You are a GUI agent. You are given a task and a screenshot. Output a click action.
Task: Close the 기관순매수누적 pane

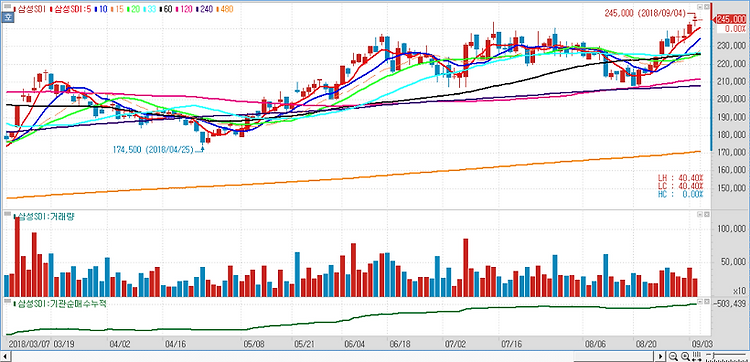[x=706, y=302]
